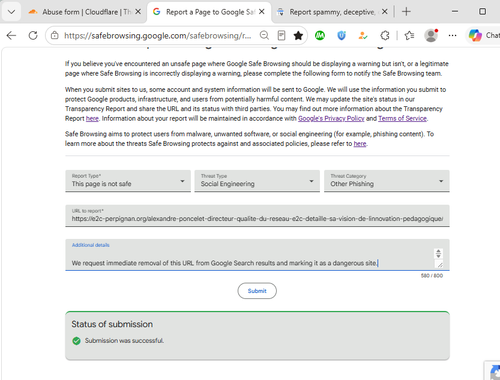The height and width of the screenshot is (380, 500).
Task: Submit the Safe Browsing report
Action: pyautogui.click(x=257, y=291)
